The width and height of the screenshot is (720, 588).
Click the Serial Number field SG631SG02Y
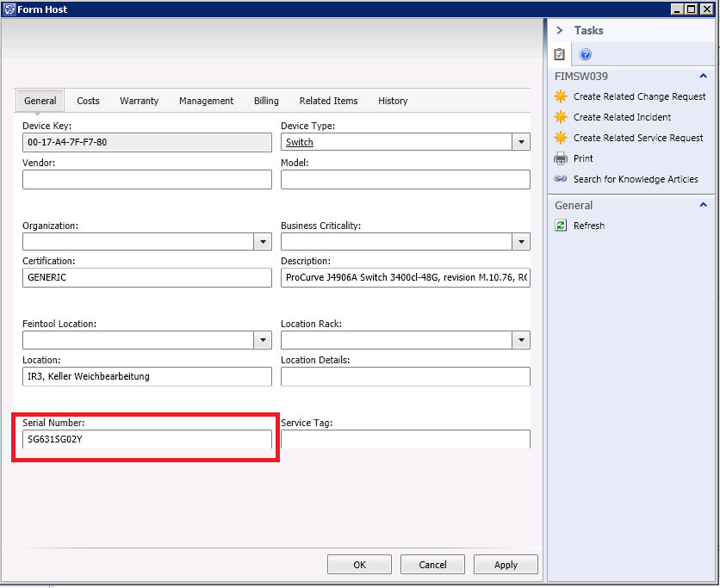[x=147, y=439]
